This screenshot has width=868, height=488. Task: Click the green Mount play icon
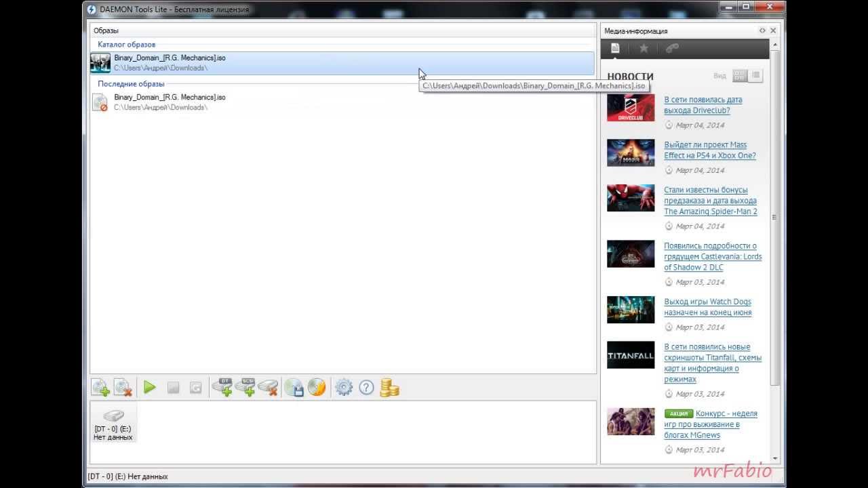150,388
